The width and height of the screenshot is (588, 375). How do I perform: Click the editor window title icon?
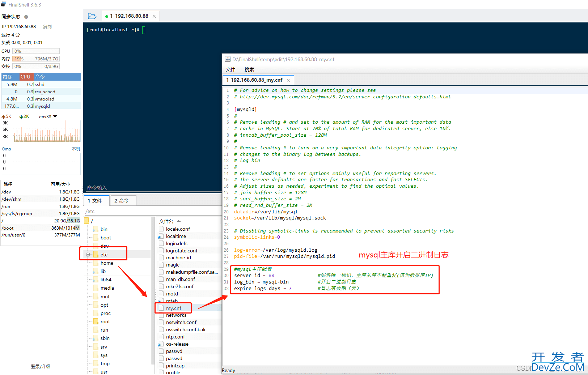(x=228, y=59)
